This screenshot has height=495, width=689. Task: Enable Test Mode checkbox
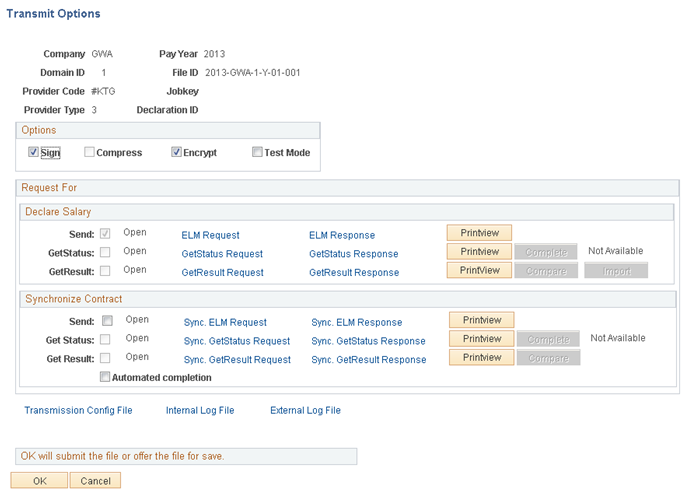[x=257, y=152]
